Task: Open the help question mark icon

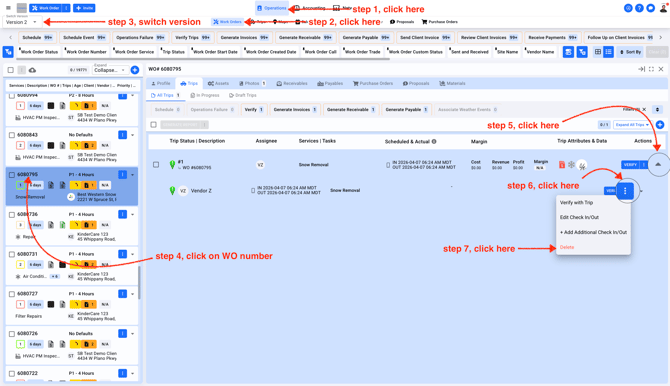Action: (x=639, y=8)
